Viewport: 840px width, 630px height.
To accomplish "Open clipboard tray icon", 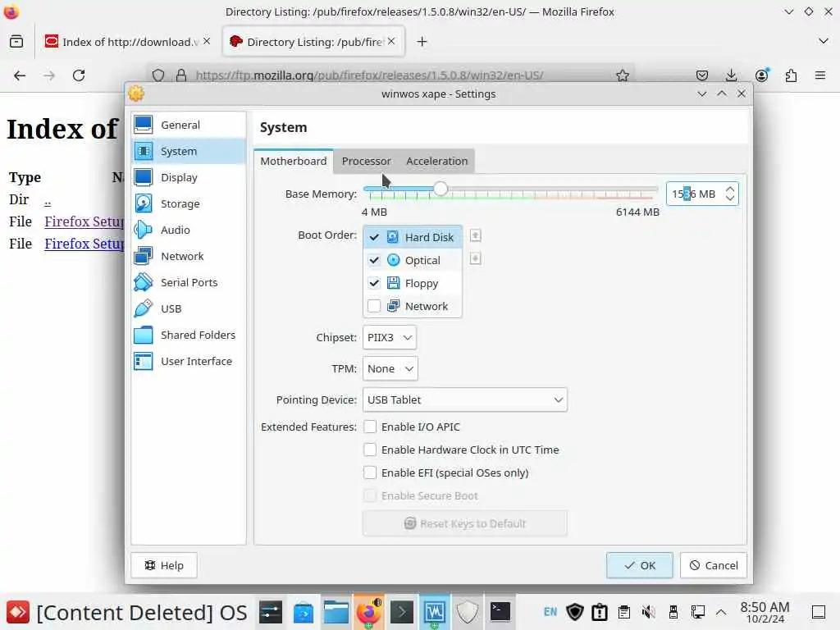I will (x=623, y=612).
